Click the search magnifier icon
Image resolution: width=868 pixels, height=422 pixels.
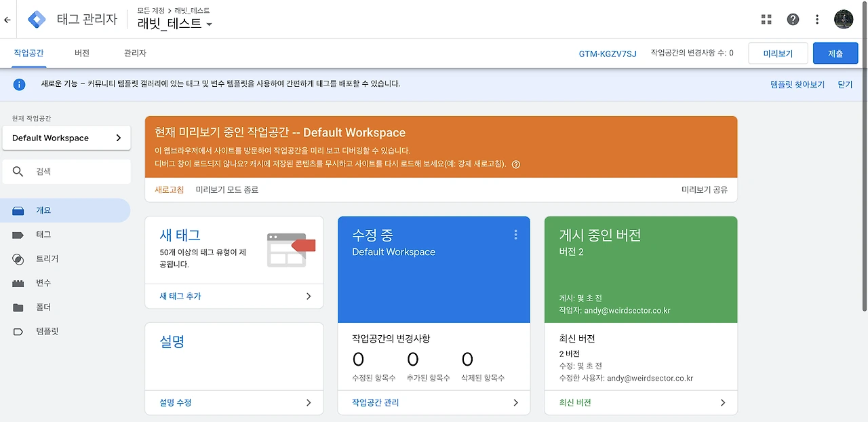click(18, 172)
